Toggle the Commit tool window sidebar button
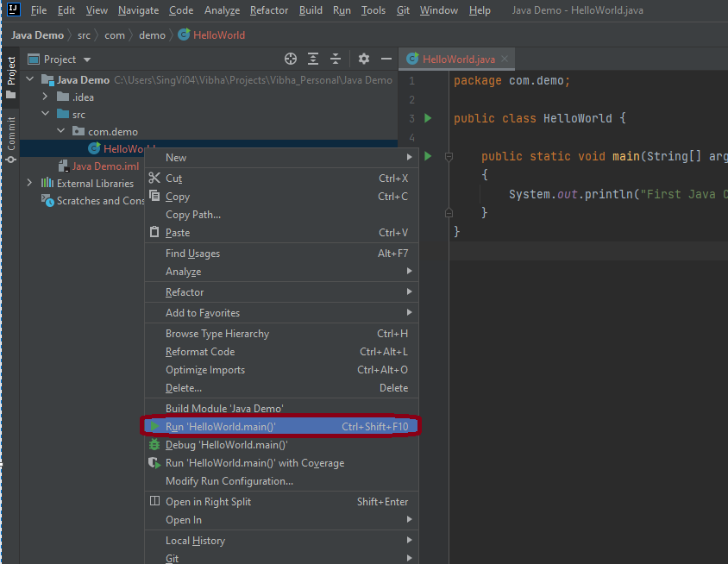The image size is (728, 564). [x=10, y=138]
